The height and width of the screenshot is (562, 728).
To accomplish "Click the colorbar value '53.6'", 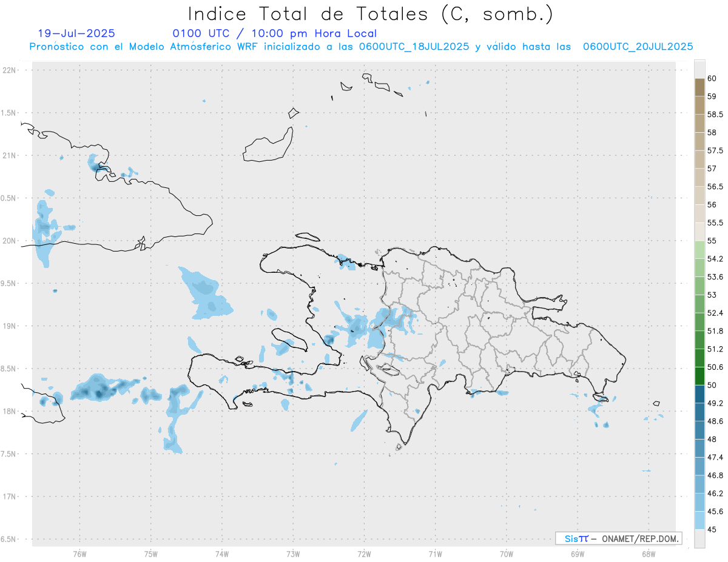I will pos(715,277).
